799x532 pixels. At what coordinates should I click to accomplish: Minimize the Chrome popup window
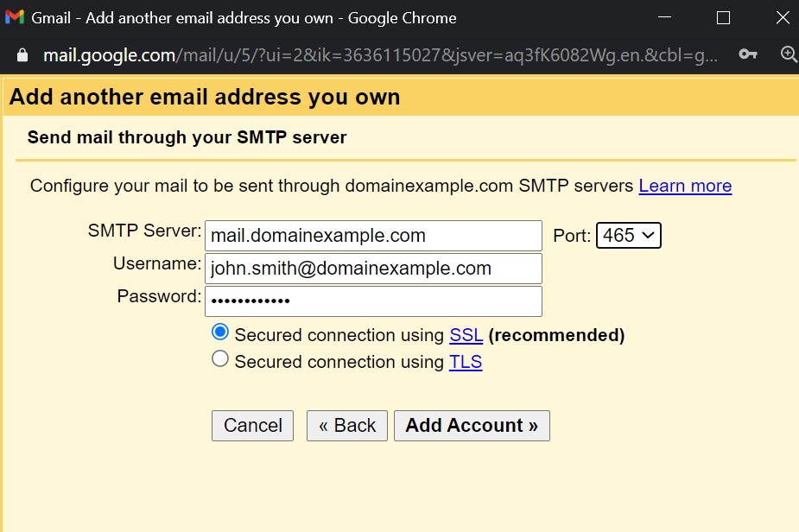664,17
